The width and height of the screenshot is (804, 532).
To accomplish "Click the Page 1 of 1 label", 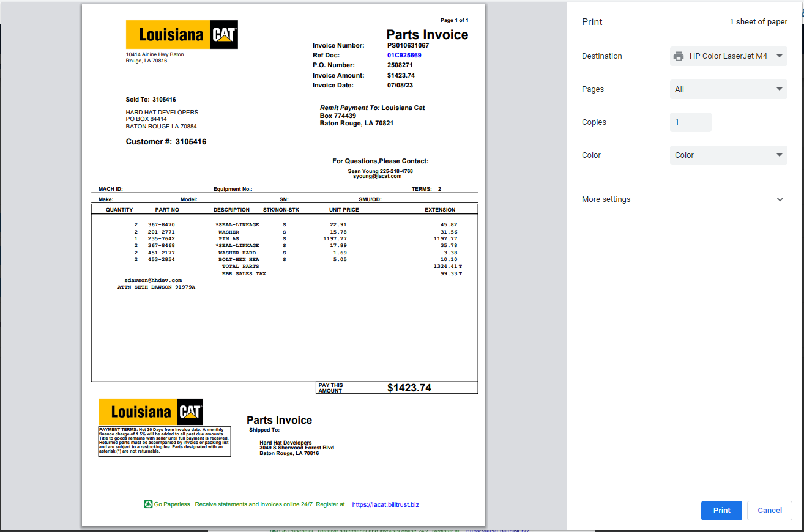I will coord(455,20).
